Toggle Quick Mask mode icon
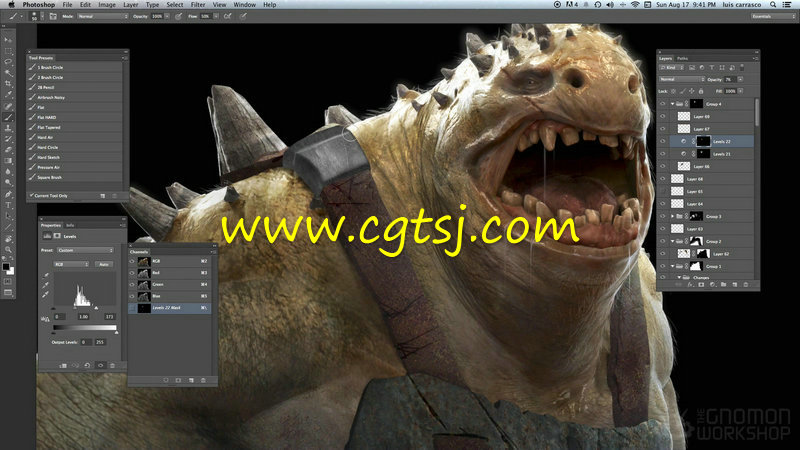 (8, 281)
